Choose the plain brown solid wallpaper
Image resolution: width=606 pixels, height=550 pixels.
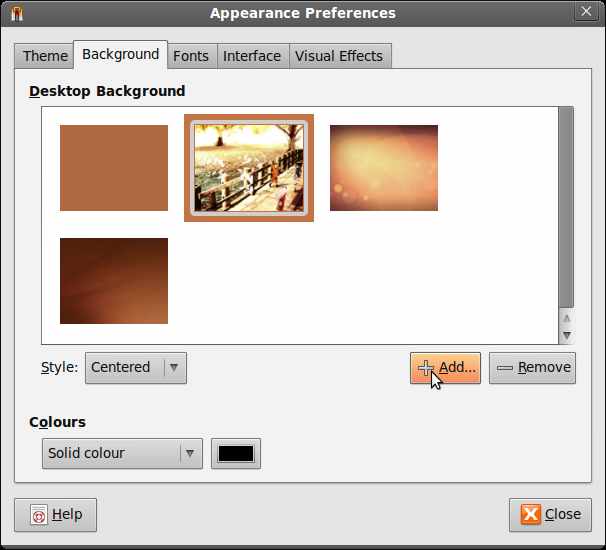114,168
